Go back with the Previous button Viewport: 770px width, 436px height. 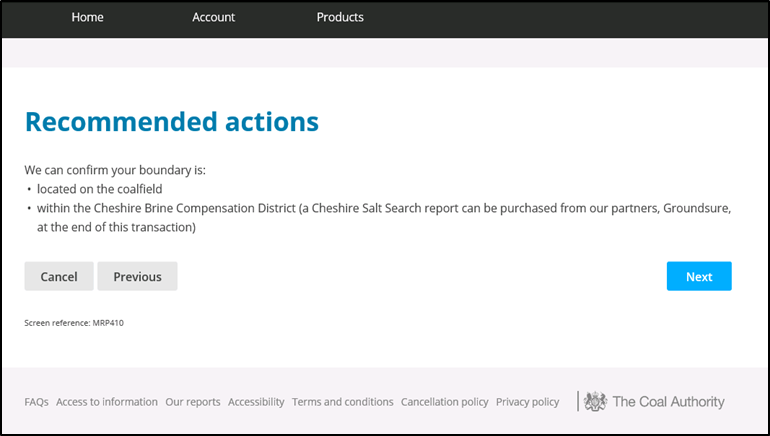137,277
